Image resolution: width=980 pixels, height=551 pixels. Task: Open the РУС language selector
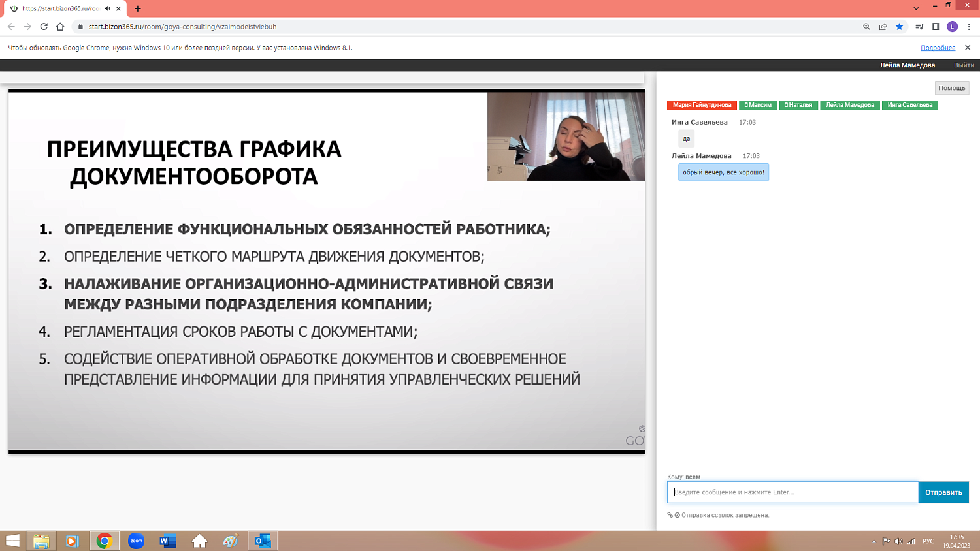928,542
